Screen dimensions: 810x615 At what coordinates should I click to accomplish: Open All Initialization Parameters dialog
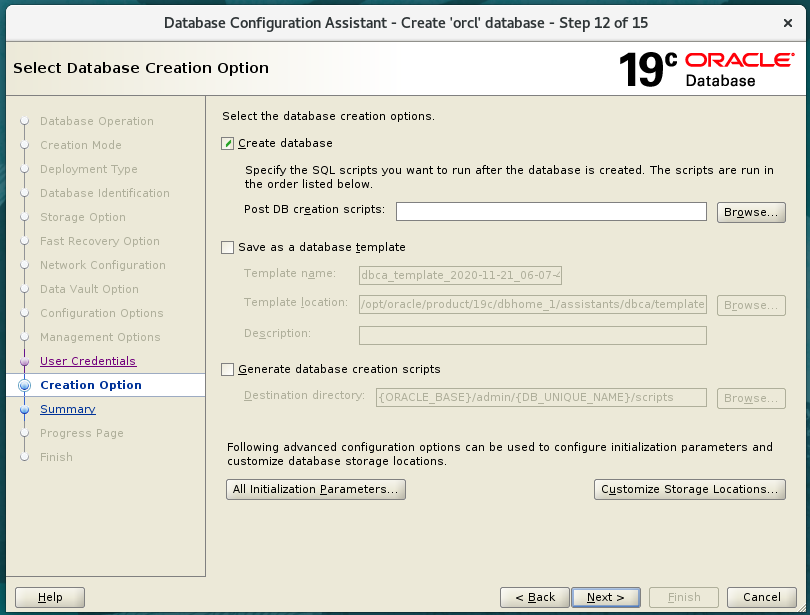coord(316,489)
